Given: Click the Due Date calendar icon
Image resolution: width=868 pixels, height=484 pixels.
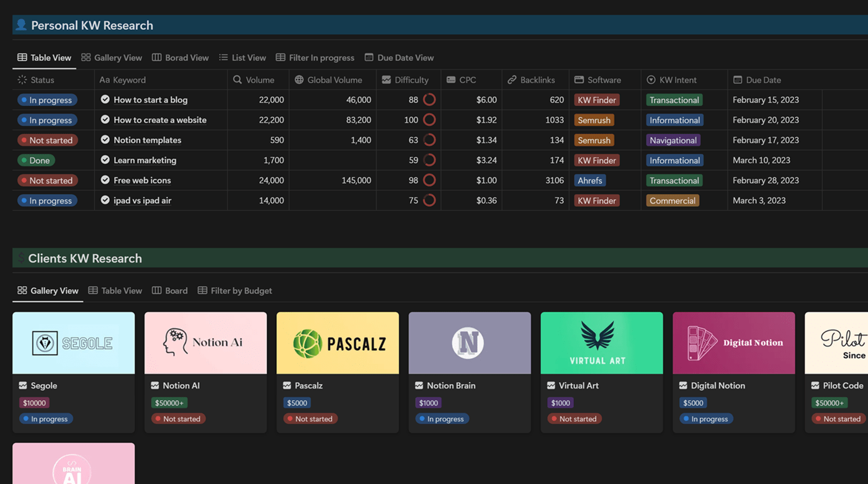Looking at the screenshot, I should [x=737, y=80].
